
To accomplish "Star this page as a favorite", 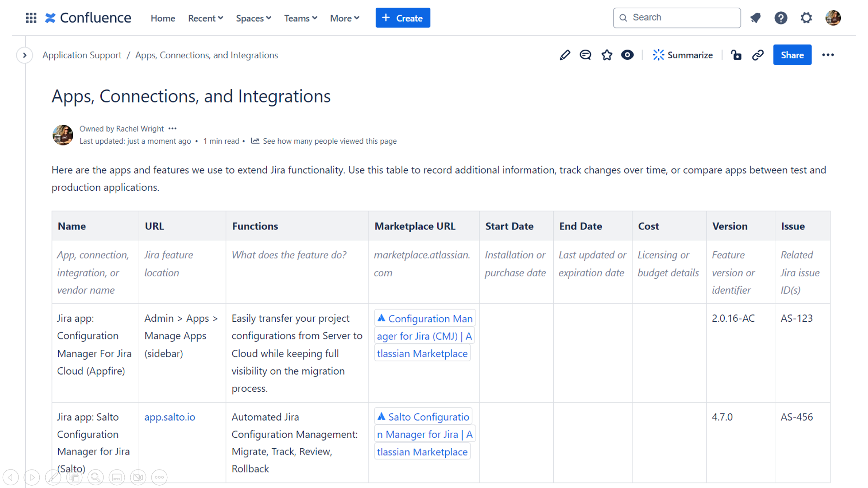I will coord(606,55).
